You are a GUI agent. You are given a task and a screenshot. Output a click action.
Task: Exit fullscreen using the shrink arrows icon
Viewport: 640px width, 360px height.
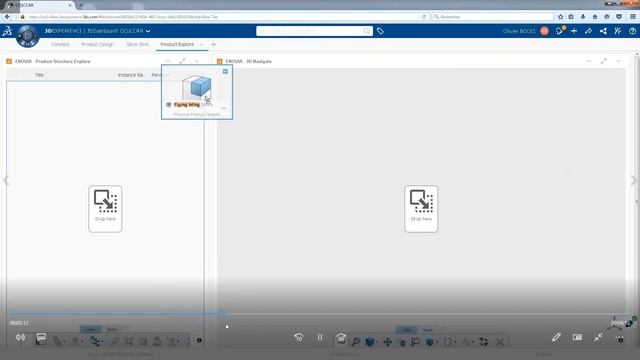click(598, 338)
